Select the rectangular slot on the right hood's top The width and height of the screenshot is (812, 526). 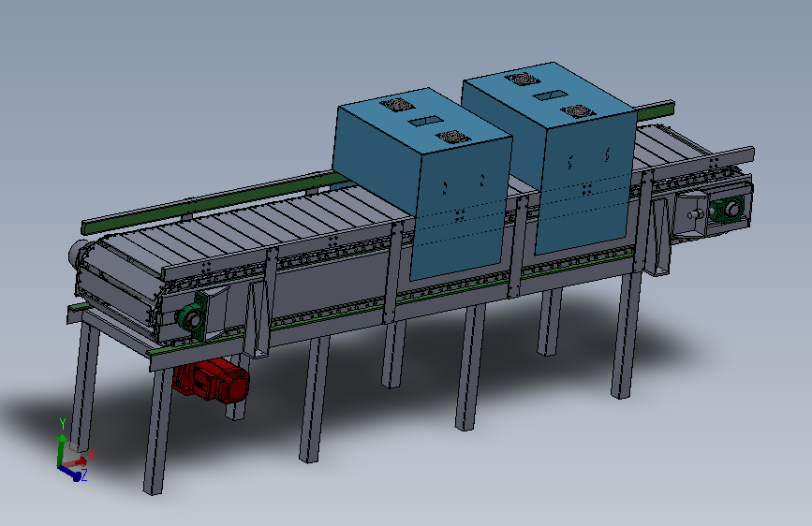(550, 95)
